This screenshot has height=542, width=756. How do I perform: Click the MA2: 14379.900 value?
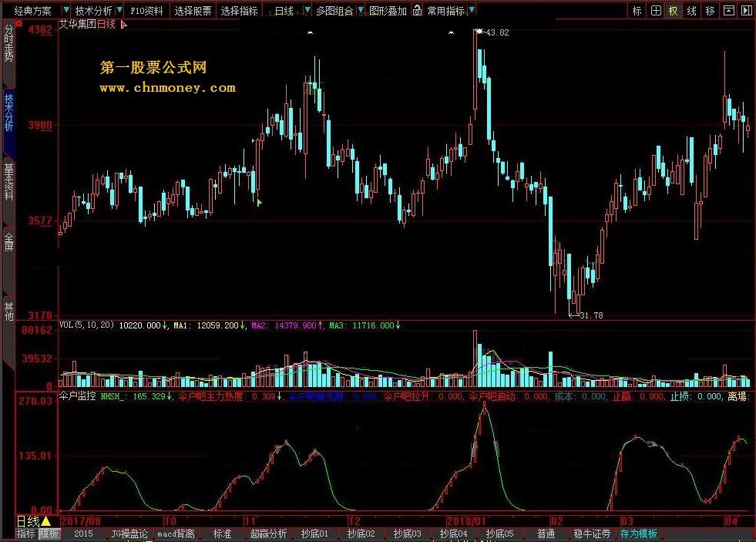pyautogui.click(x=287, y=325)
